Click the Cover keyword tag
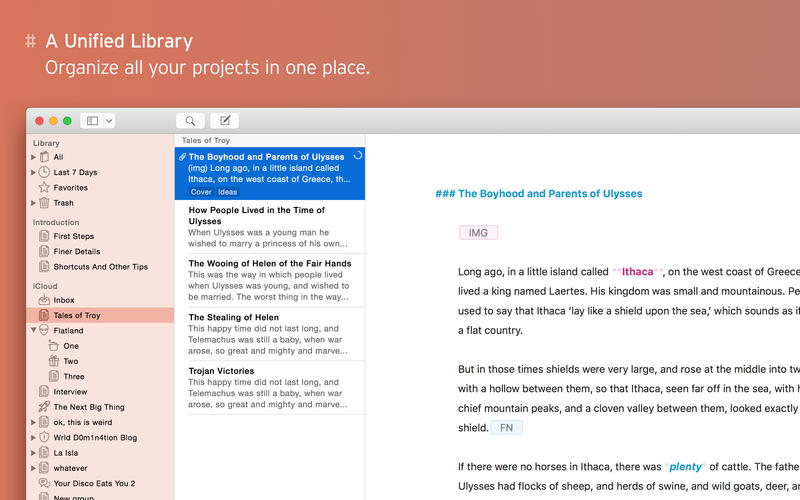This screenshot has width=800, height=500. pos(201,192)
